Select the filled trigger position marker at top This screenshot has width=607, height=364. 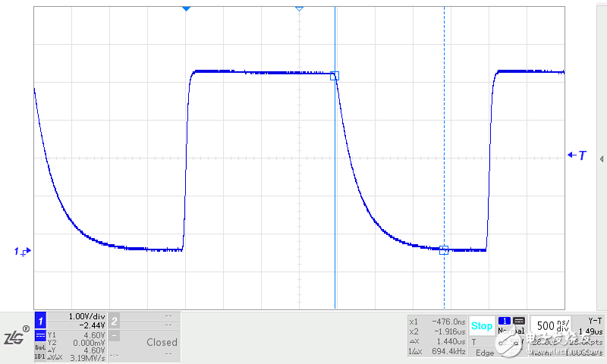coord(186,8)
